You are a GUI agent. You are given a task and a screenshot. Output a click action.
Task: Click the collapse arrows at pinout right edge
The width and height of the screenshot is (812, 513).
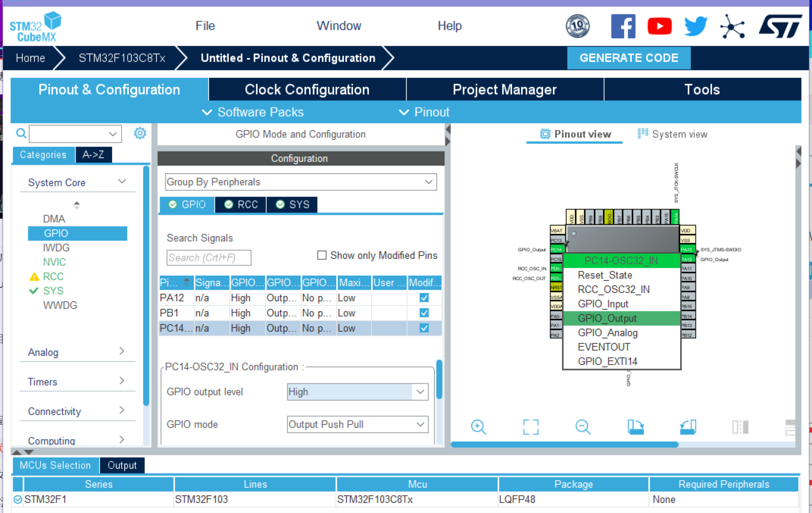click(x=798, y=158)
